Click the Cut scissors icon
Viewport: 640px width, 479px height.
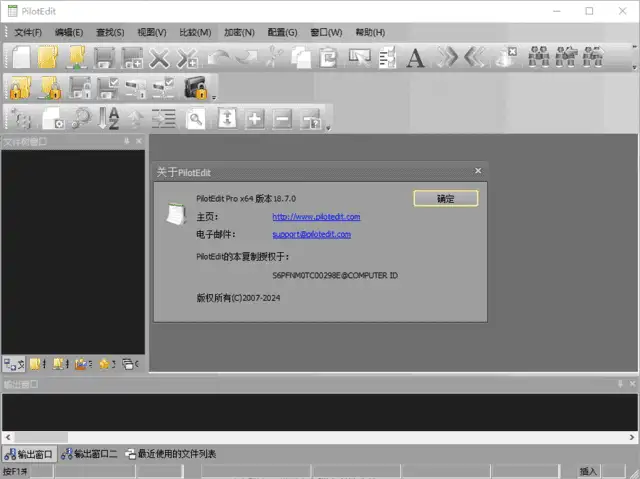pos(274,56)
